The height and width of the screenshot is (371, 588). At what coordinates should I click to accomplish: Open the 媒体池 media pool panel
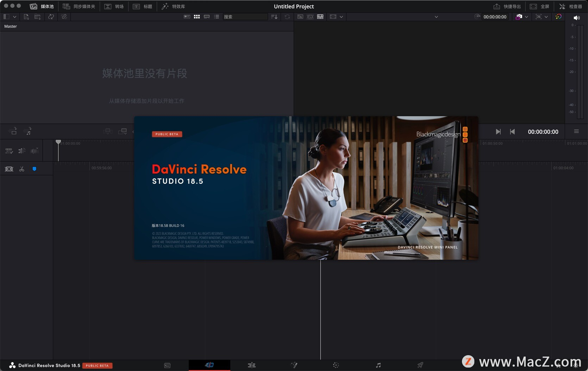pos(42,6)
